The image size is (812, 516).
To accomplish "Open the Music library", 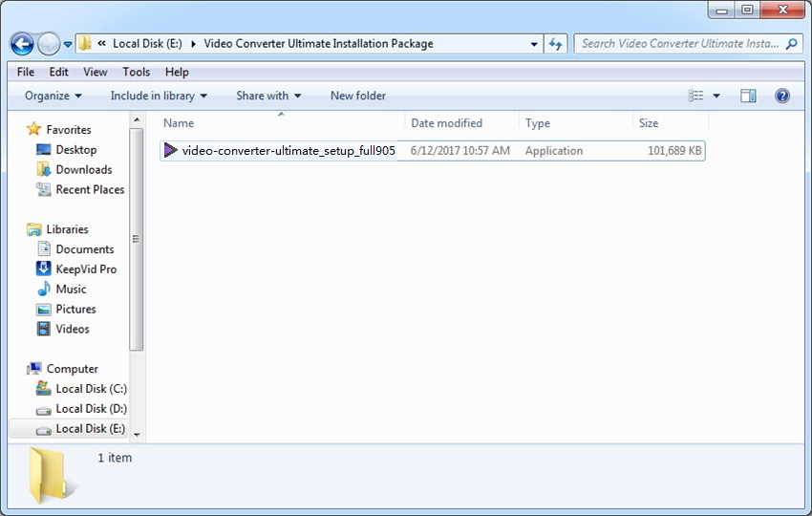I will pos(71,290).
